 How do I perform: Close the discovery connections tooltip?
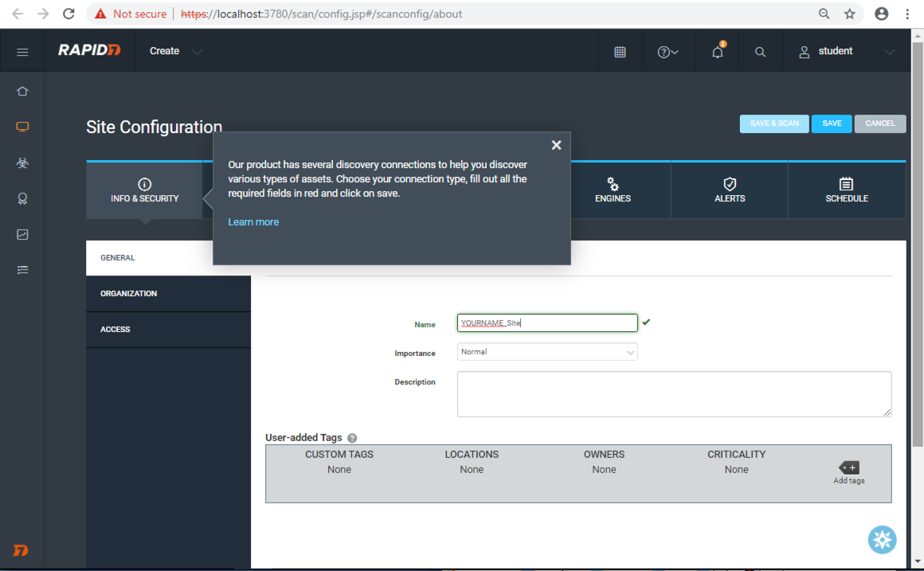(x=556, y=145)
